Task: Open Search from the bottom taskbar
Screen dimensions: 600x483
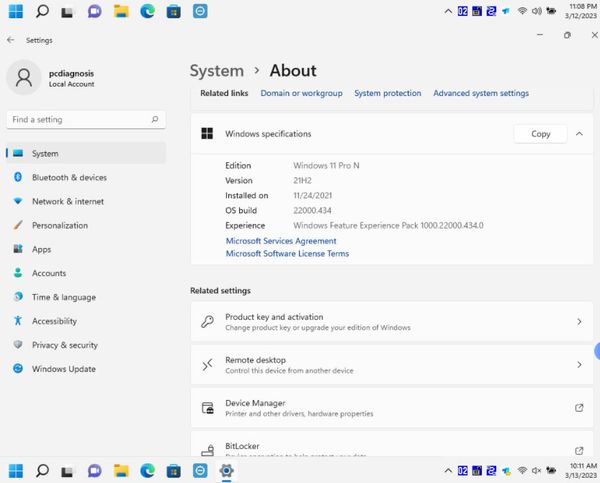Action: [42, 471]
